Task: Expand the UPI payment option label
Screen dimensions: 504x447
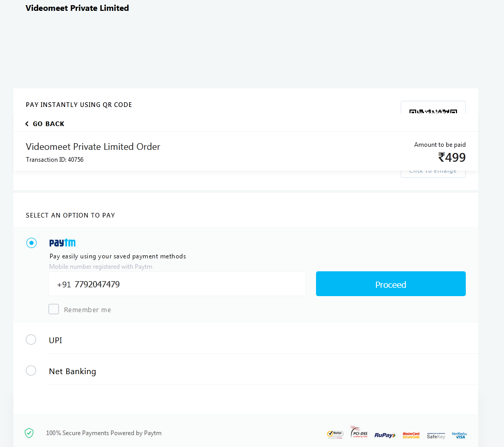Action: coord(56,341)
